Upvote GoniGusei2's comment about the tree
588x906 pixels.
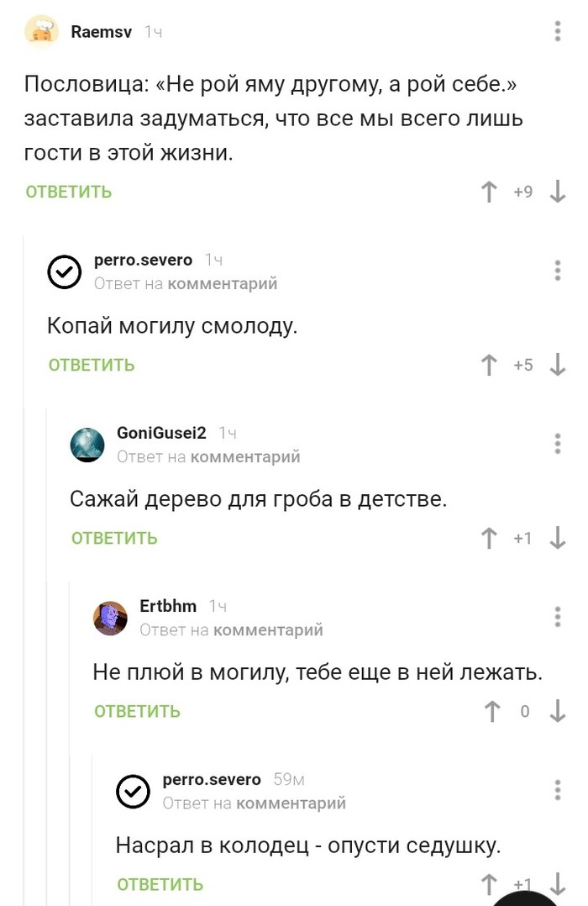[x=489, y=539]
